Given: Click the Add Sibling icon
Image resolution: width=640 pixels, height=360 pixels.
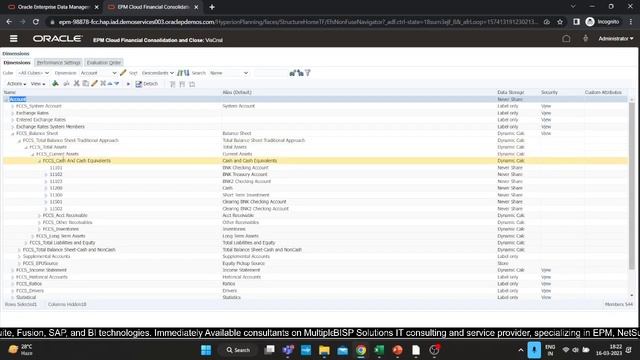Looking at the screenshot, I should click(67, 84).
